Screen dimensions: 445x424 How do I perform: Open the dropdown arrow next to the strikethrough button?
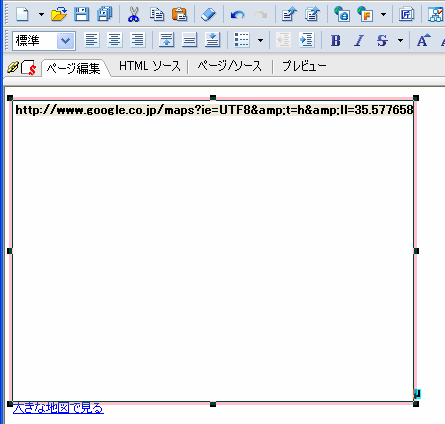point(400,41)
